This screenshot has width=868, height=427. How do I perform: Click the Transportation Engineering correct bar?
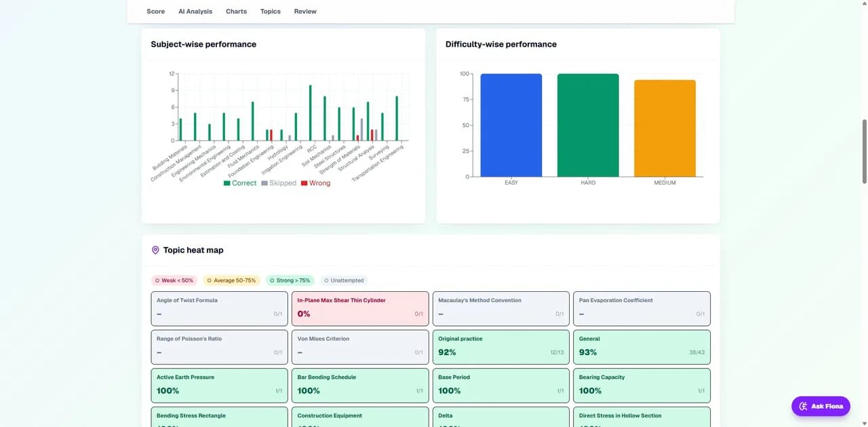[397, 118]
